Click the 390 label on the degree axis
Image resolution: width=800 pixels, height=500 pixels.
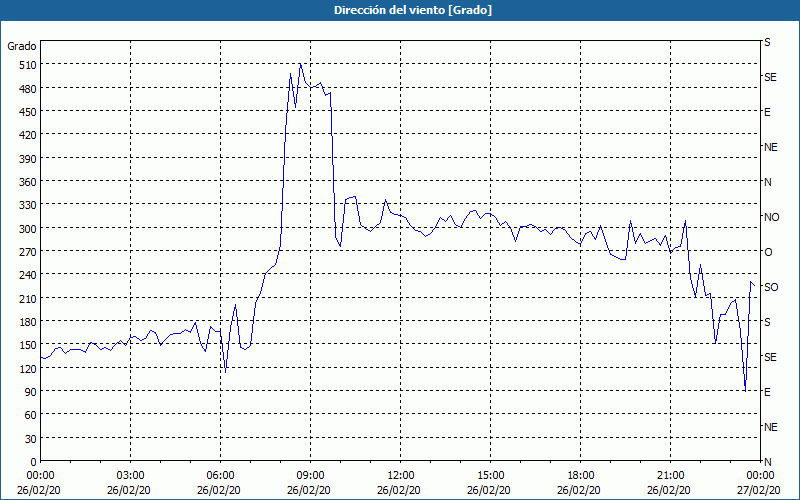(x=28, y=159)
